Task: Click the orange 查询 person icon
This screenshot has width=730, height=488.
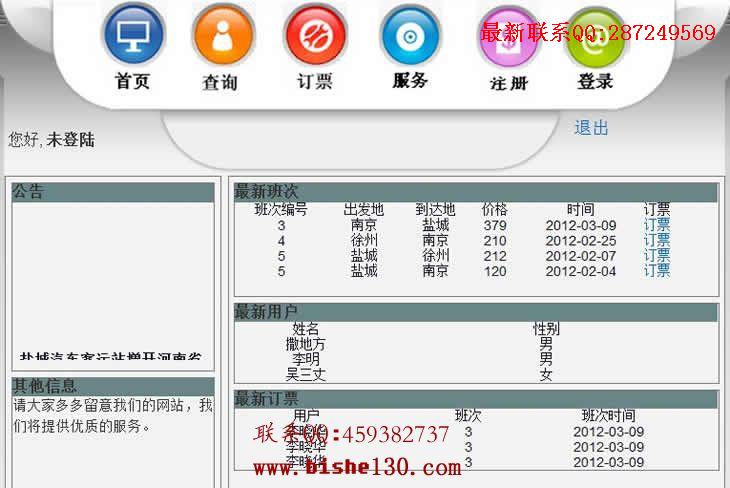Action: [x=223, y=35]
